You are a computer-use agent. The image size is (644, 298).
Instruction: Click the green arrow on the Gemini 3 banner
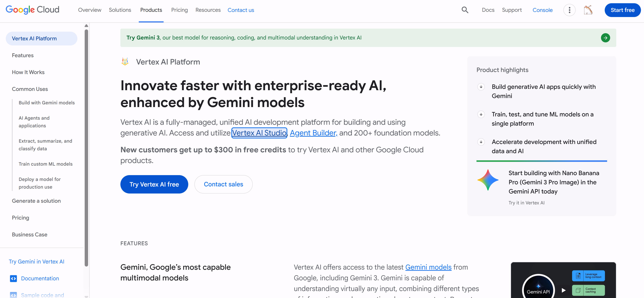[606, 38]
